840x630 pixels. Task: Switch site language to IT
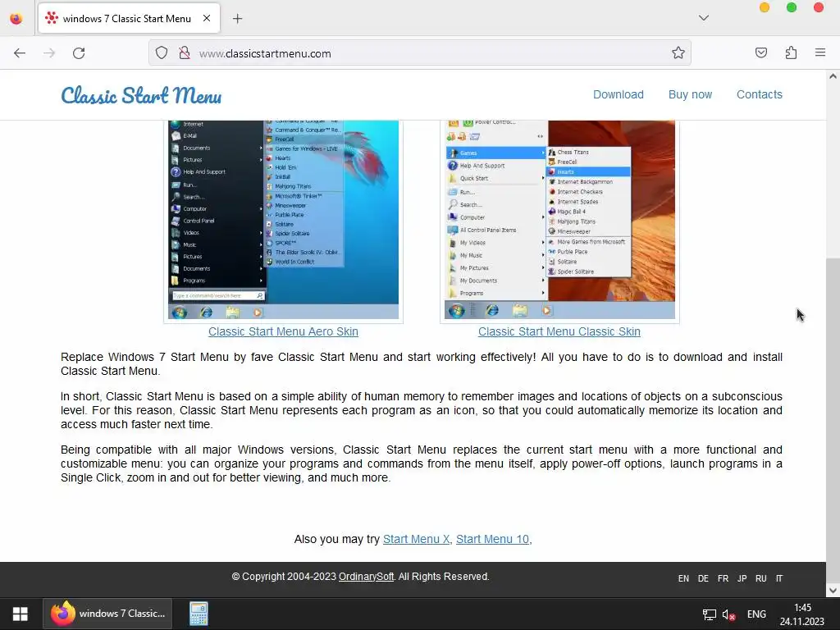point(779,578)
